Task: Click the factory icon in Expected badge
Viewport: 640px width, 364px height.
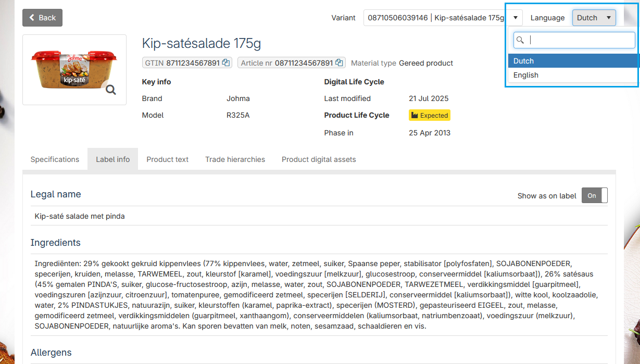Action: (x=415, y=115)
